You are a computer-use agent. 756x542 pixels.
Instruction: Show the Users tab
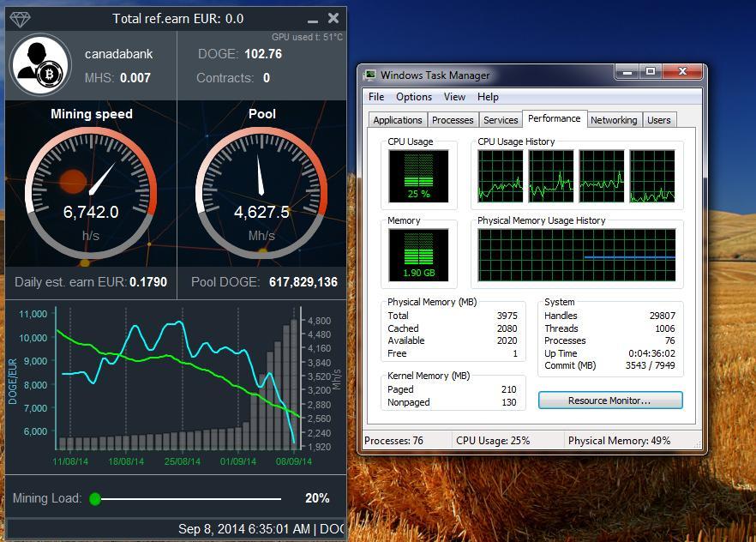pos(658,120)
